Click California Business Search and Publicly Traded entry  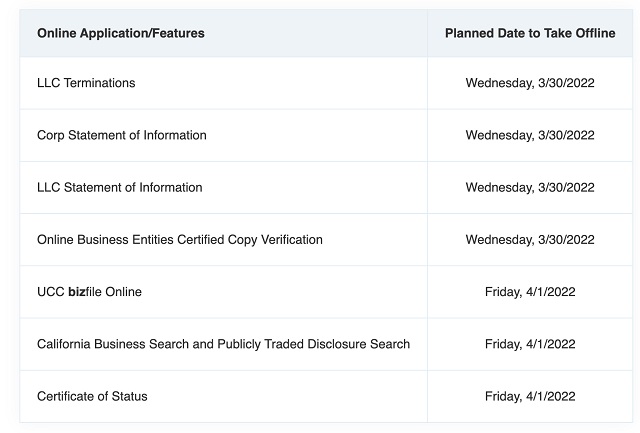(x=223, y=344)
